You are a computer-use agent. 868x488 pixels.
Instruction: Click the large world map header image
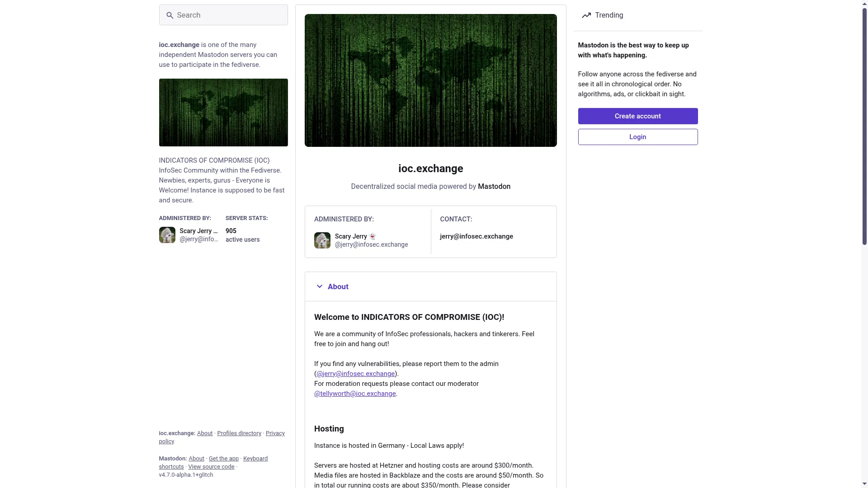pos(431,80)
